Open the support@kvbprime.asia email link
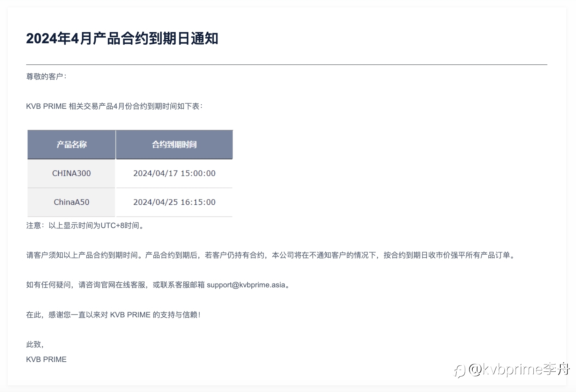Viewport: 576px width, 392px height. (246, 285)
